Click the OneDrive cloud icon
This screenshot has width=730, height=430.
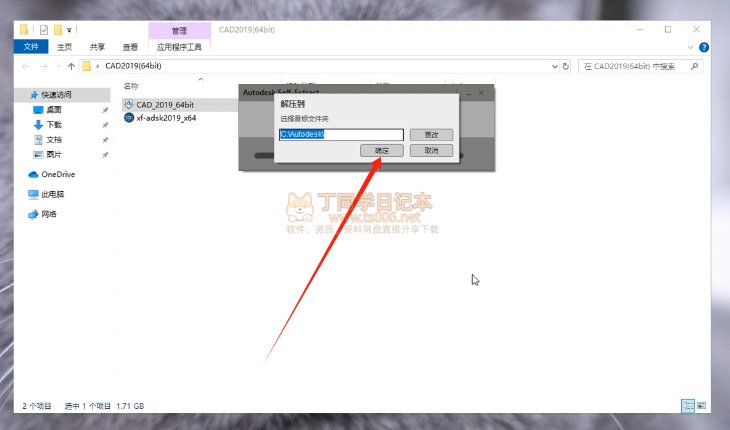33,175
